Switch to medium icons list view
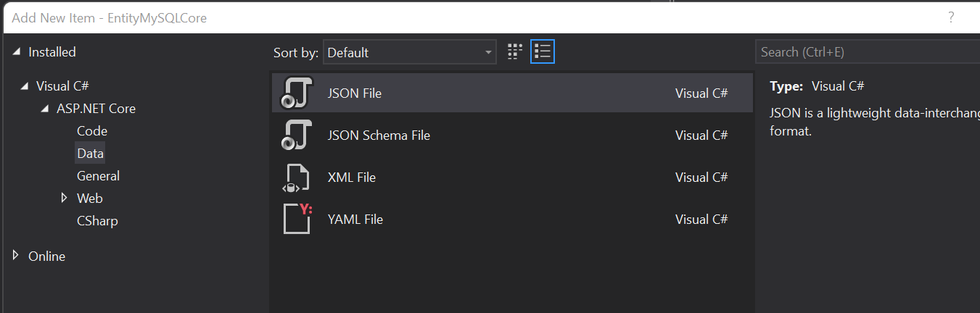Image resolution: width=980 pixels, height=313 pixels. point(543,51)
